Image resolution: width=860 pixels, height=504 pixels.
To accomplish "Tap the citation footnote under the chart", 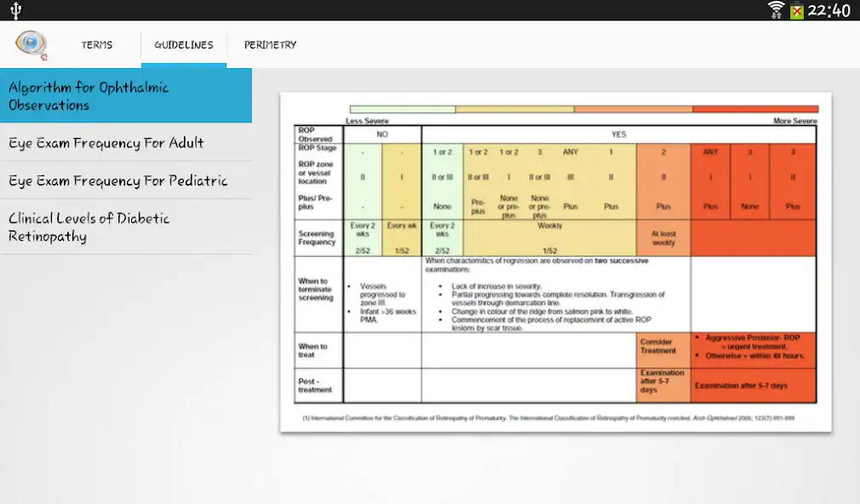I will [x=548, y=418].
